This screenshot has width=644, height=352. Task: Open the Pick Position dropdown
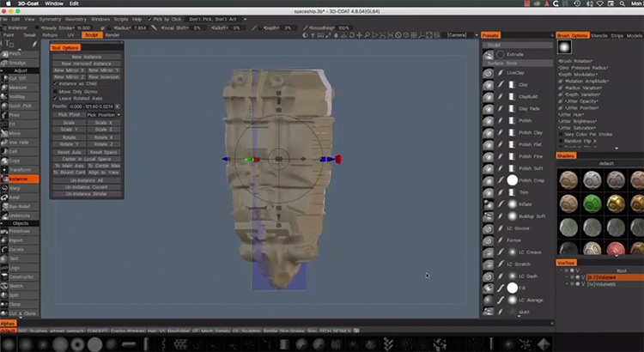(x=104, y=115)
